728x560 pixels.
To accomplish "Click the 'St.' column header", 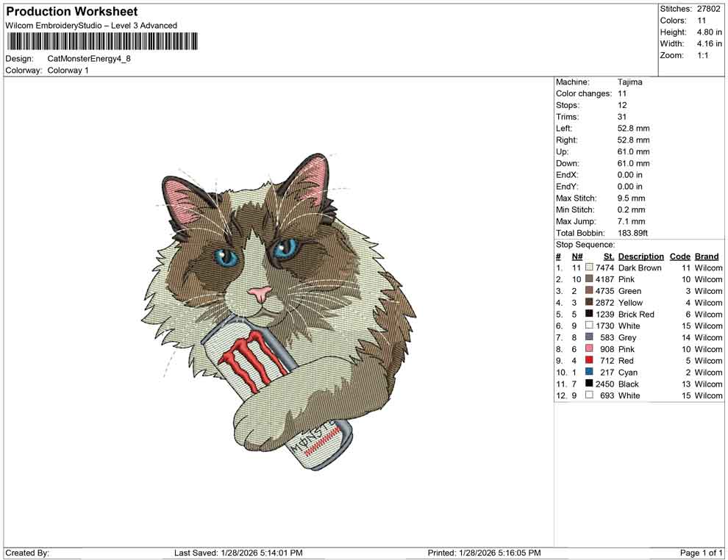I will point(609,256).
